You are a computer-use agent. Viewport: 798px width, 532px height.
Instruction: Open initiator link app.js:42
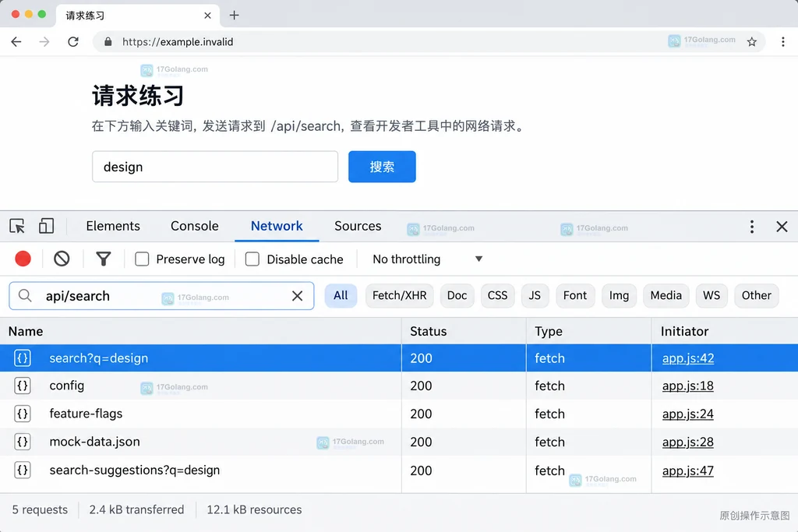tap(688, 358)
